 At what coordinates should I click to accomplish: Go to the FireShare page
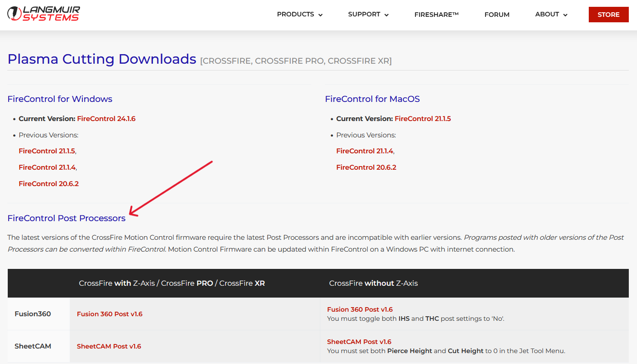(x=436, y=15)
